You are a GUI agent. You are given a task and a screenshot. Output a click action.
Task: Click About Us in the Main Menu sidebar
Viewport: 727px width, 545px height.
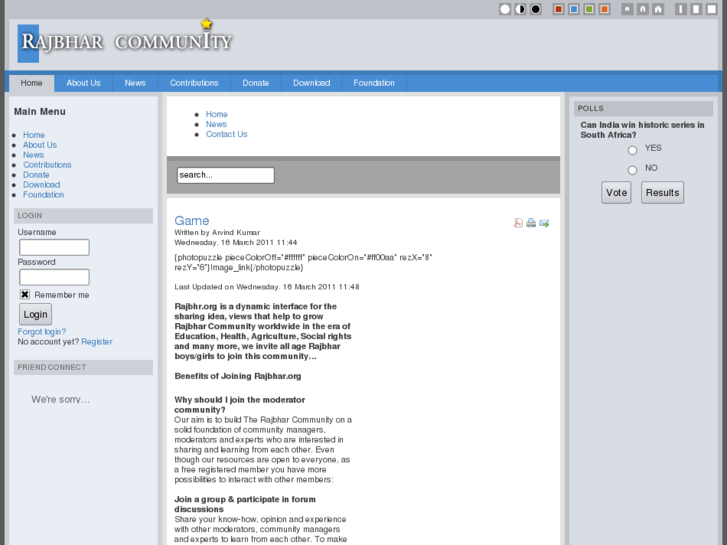click(40, 145)
